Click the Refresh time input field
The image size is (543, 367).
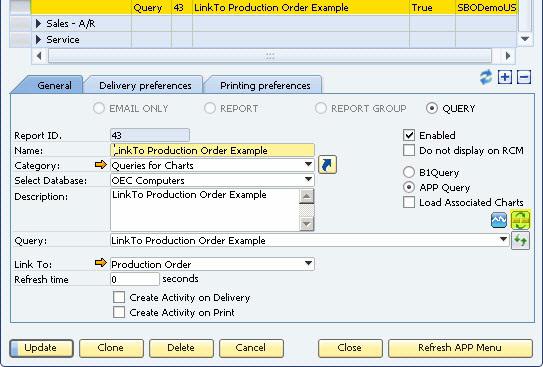135,279
